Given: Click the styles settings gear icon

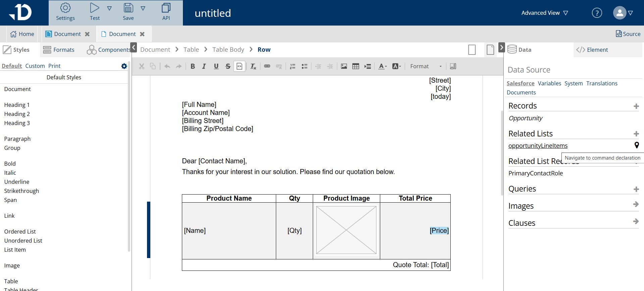Looking at the screenshot, I should point(124,66).
